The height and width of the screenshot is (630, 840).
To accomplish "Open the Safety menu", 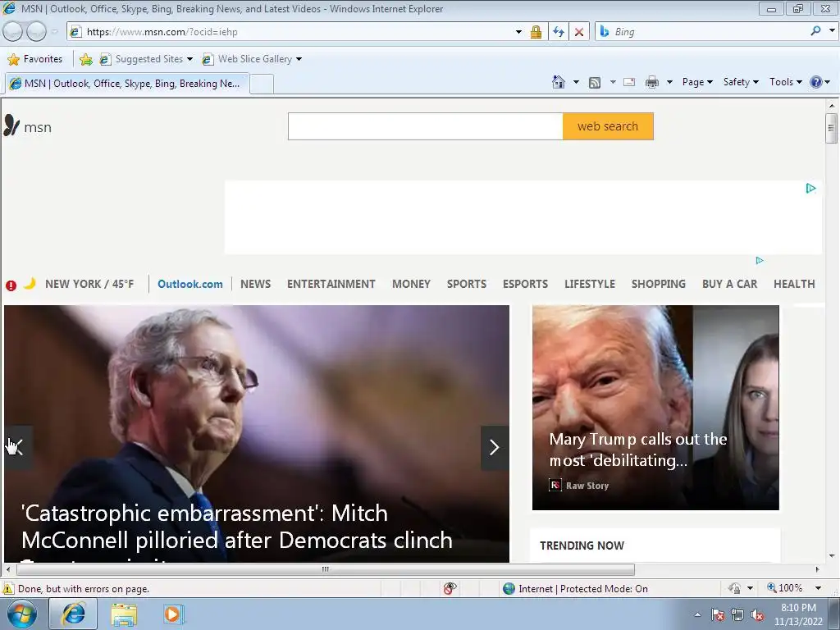I will tap(741, 82).
